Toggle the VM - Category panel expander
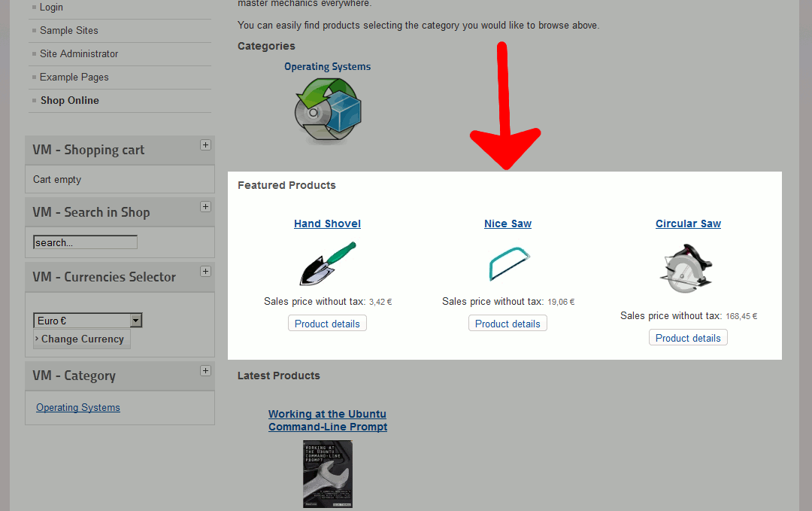The width and height of the screenshot is (812, 511). (x=205, y=370)
